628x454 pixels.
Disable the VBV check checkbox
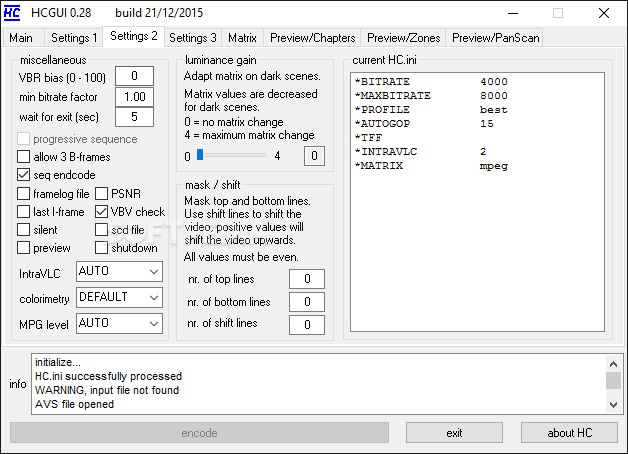pyautogui.click(x=101, y=212)
